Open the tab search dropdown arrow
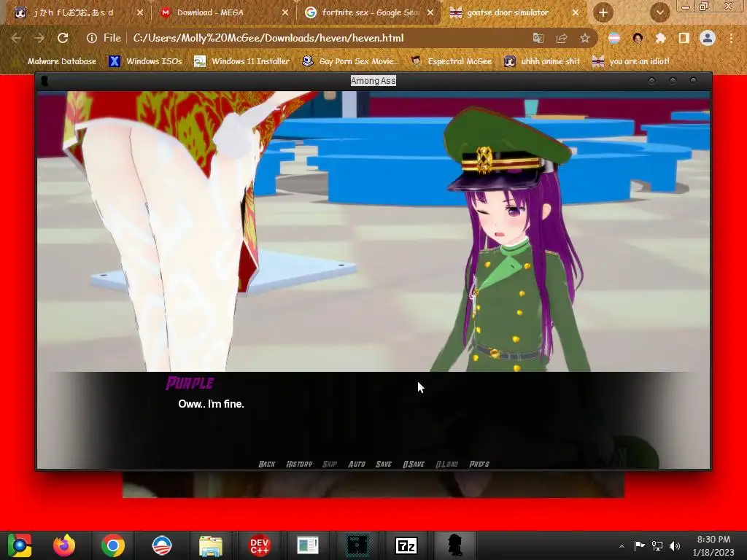This screenshot has height=560, width=747. coord(659,13)
